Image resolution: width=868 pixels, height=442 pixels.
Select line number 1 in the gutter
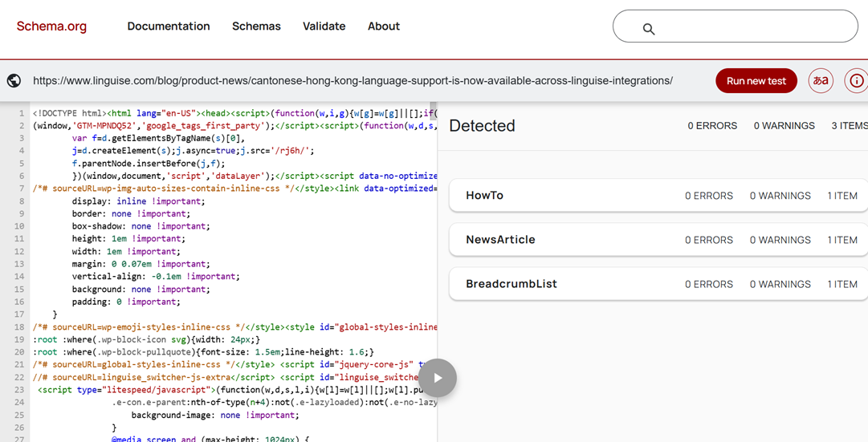[x=21, y=113]
